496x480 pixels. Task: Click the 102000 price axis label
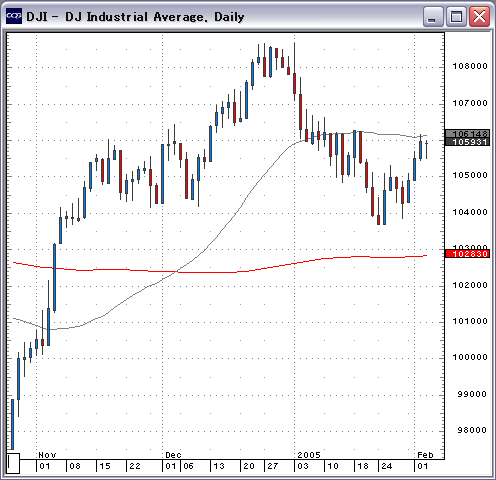tap(470, 285)
